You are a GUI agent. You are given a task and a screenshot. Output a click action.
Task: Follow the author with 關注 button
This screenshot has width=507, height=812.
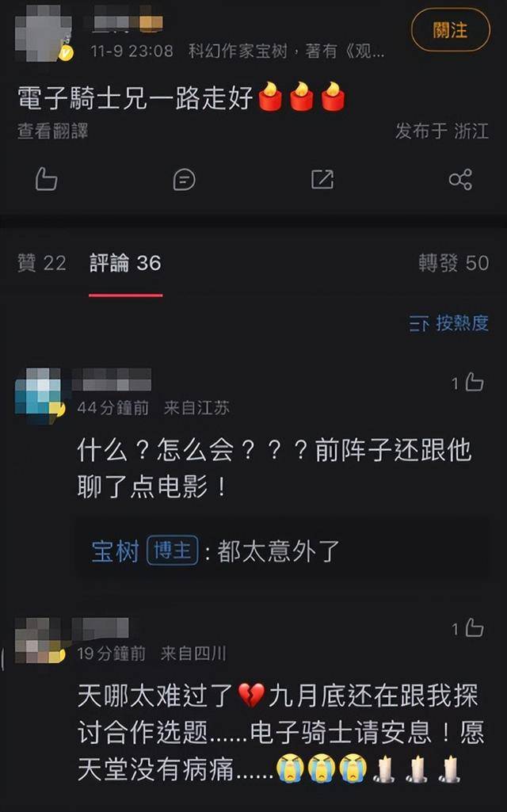tap(450, 30)
